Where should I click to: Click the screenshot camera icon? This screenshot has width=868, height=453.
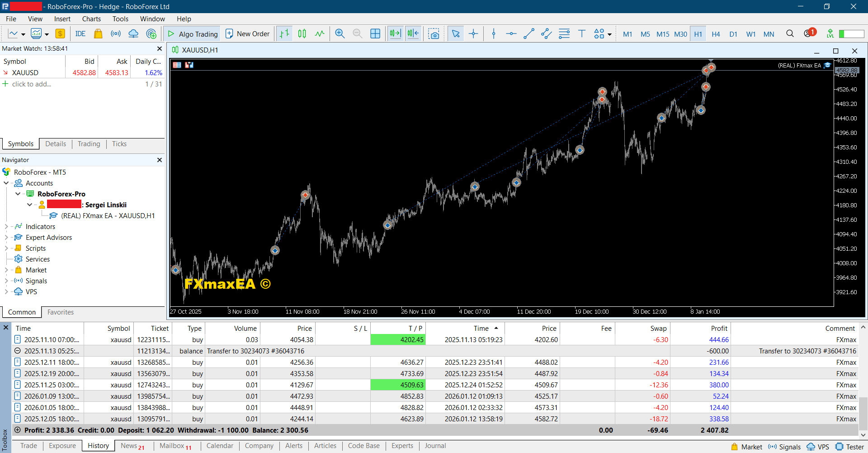tap(434, 34)
